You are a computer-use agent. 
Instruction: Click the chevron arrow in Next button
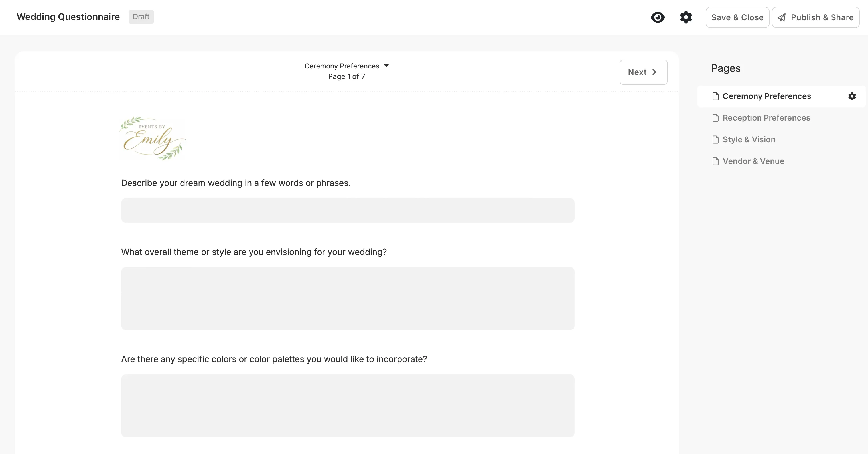pyautogui.click(x=654, y=72)
